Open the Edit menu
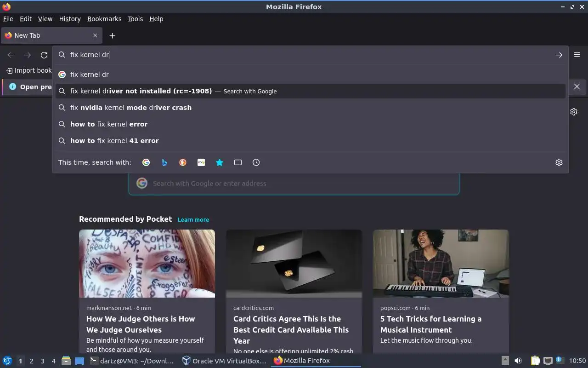 [26, 19]
